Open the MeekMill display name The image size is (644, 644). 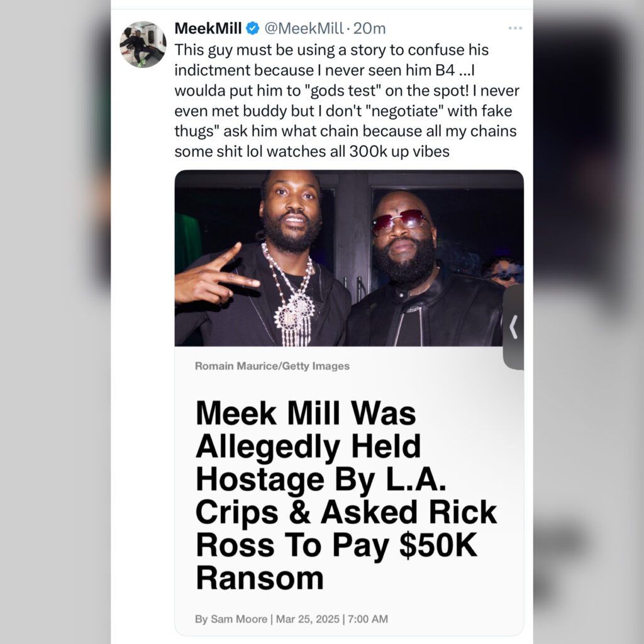(x=208, y=28)
